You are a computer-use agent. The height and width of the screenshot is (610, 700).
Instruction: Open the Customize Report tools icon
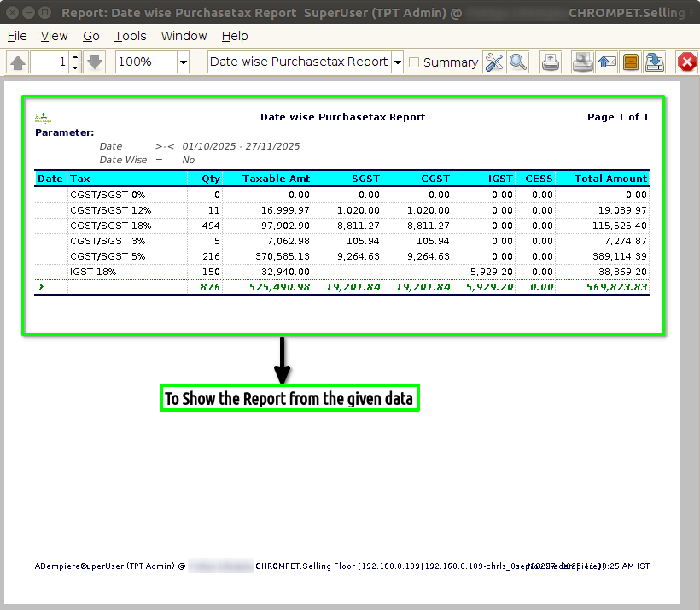tap(494, 62)
